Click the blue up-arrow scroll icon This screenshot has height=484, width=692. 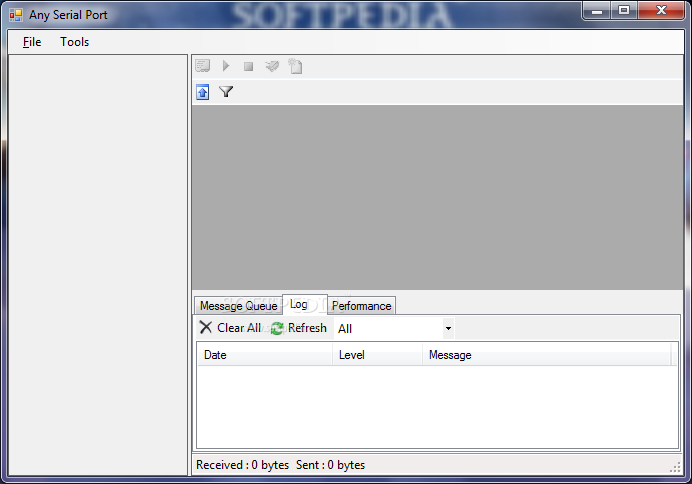(x=203, y=92)
